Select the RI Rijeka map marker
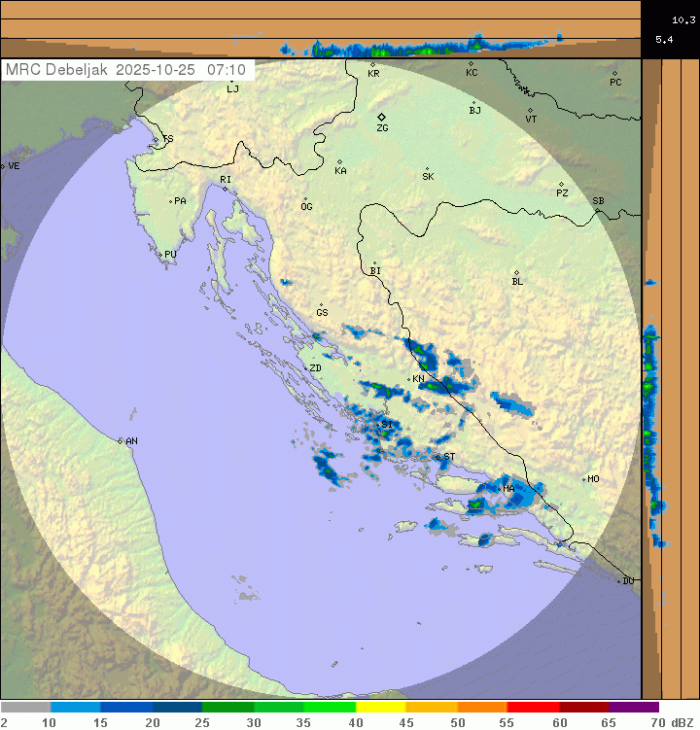Viewport: 700px width, 730px height. click(x=225, y=189)
